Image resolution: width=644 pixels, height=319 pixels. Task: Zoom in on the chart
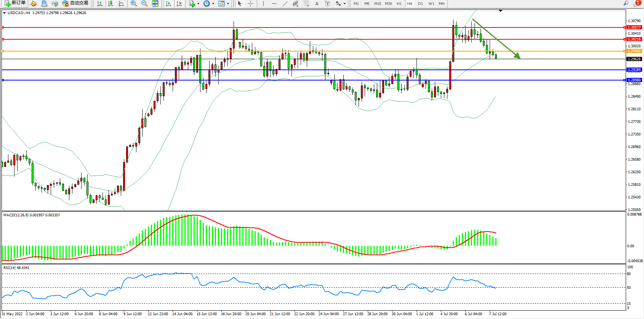(133, 3)
